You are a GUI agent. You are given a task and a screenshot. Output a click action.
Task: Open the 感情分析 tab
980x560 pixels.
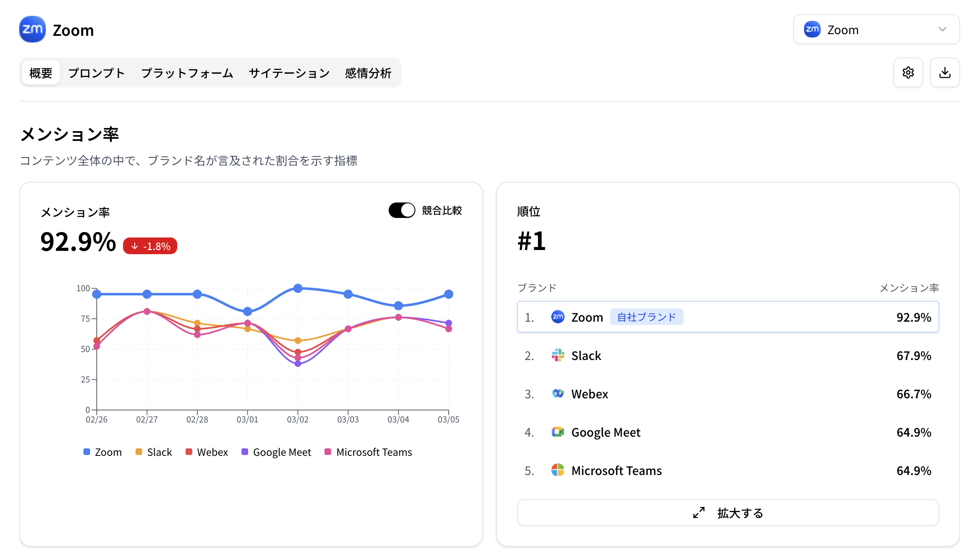click(x=367, y=72)
